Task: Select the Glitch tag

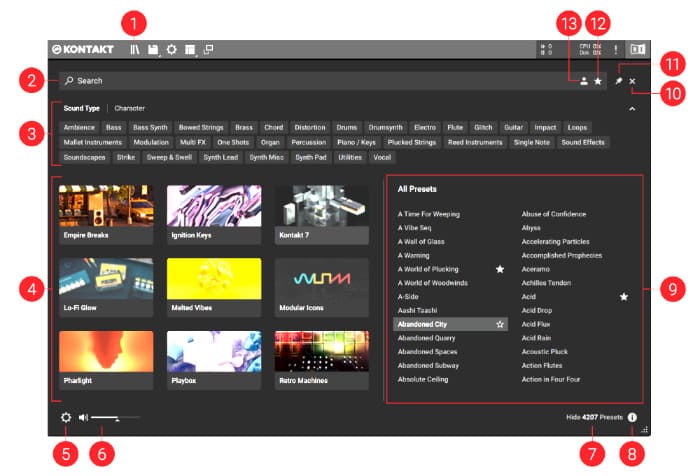Action: [483, 128]
